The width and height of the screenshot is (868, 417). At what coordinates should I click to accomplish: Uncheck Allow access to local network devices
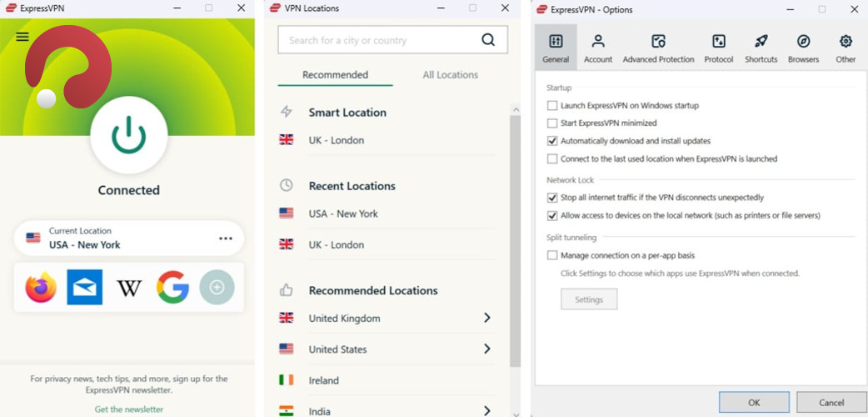point(552,215)
